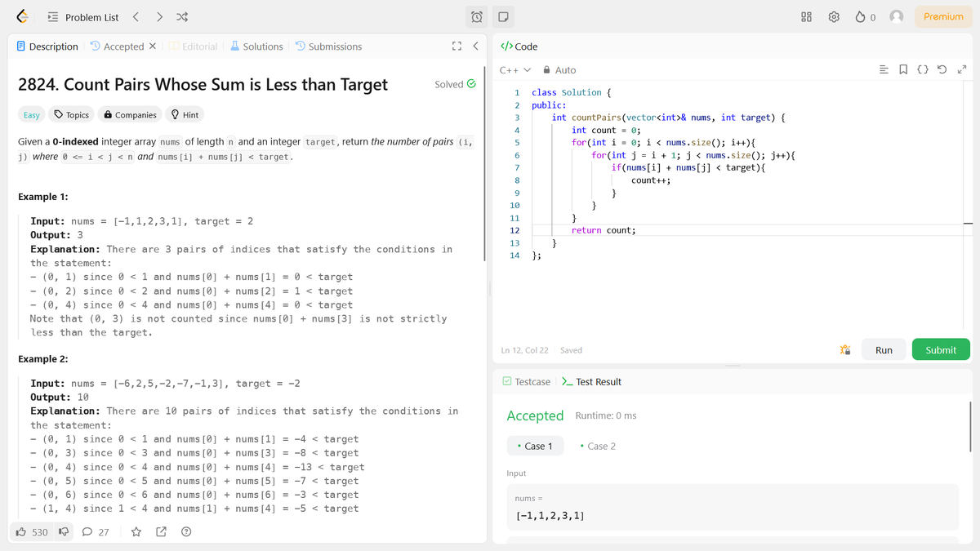Open the Problem List panel

point(82,16)
